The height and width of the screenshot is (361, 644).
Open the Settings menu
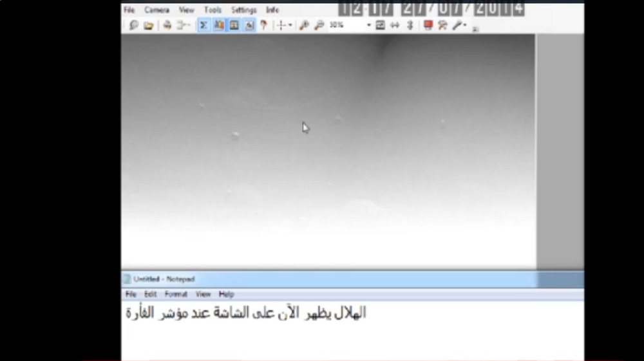(243, 10)
